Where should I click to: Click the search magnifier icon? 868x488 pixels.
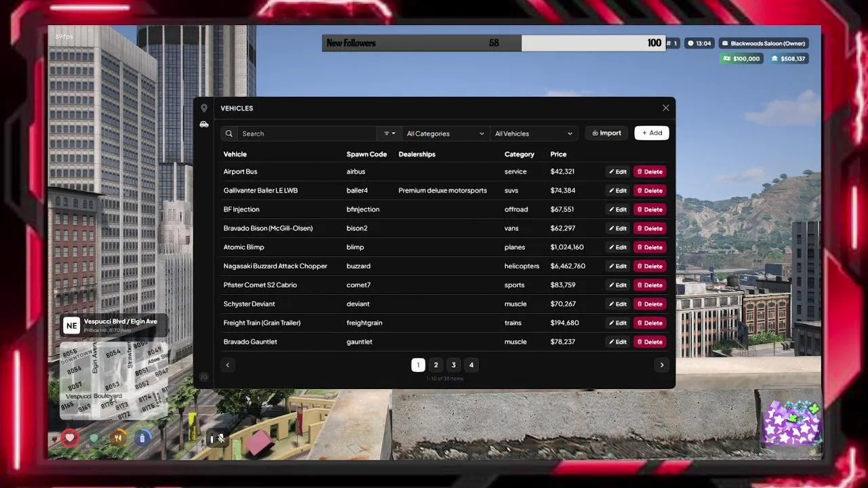(x=229, y=134)
